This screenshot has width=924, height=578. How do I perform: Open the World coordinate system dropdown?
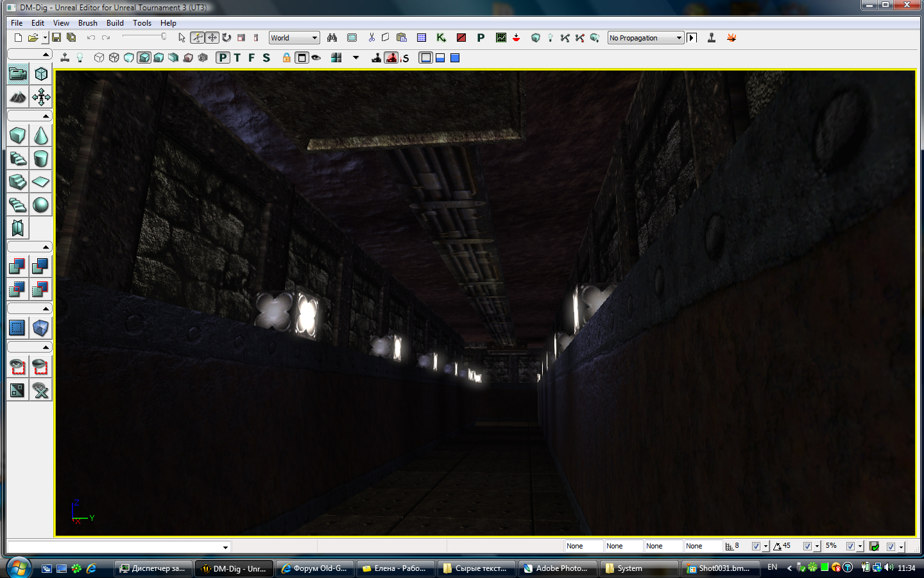pyautogui.click(x=294, y=38)
